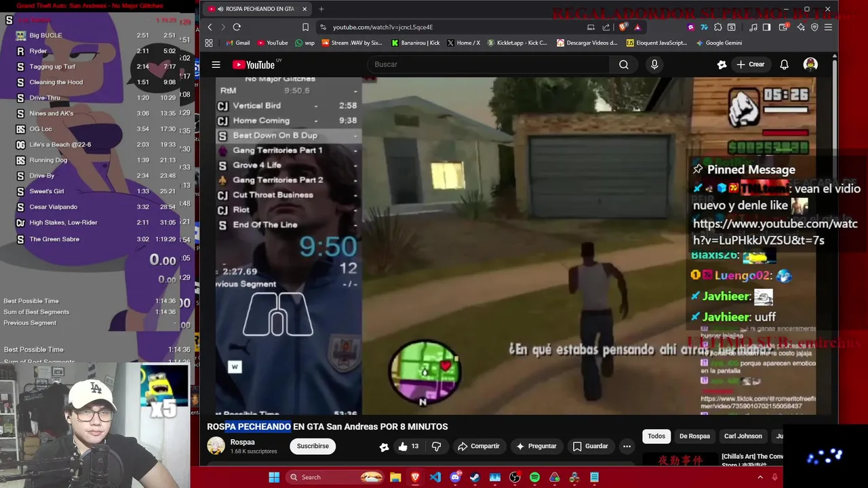Open a new browser tab
The height and width of the screenshot is (488, 868).
[321, 9]
